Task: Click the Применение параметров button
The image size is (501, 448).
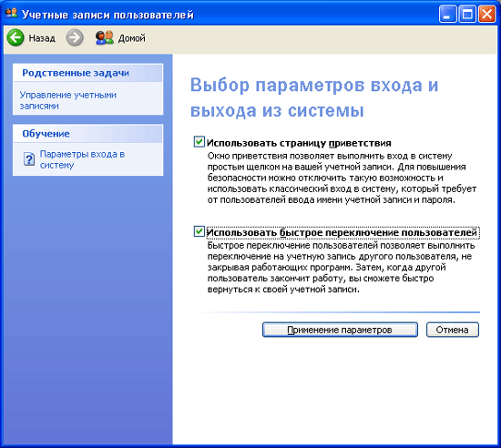Action: pyautogui.click(x=340, y=330)
